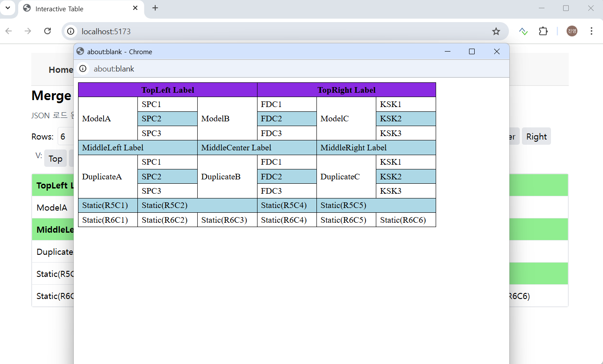603x364 pixels.
Task: Reload the localhost page
Action: [48, 31]
